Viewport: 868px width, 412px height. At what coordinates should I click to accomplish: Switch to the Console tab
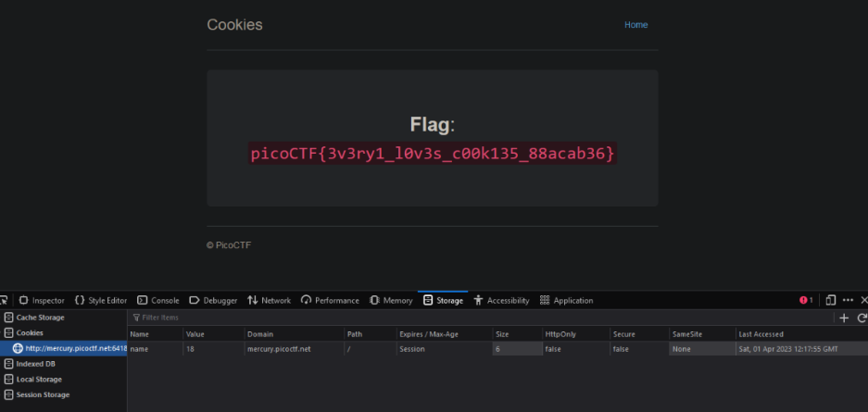(158, 301)
